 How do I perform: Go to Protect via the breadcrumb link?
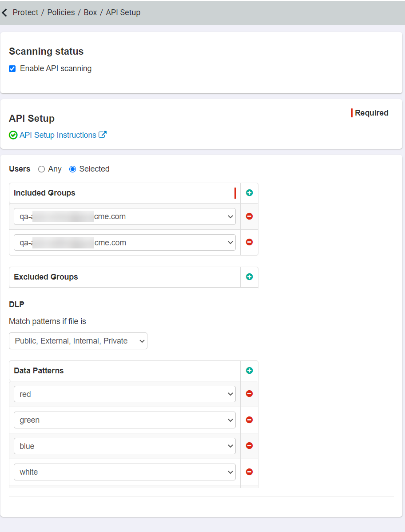[25, 12]
